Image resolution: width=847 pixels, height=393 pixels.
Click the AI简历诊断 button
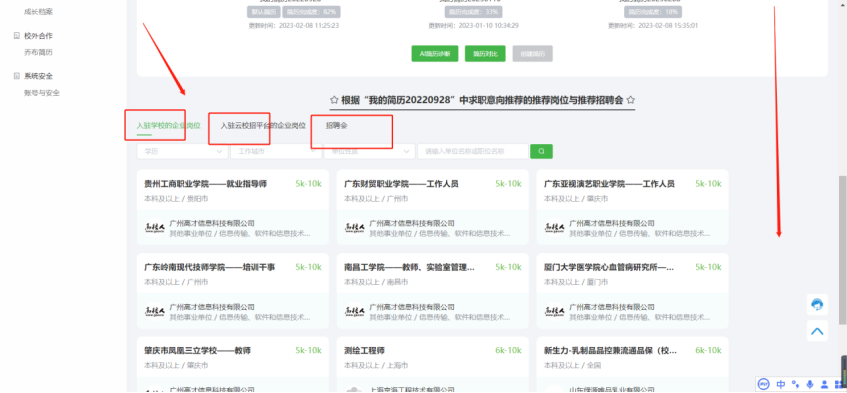(435, 53)
